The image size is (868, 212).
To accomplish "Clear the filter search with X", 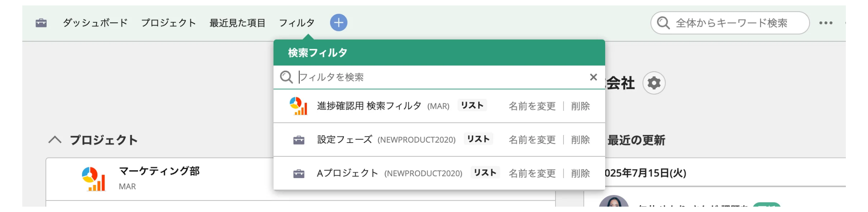I will (593, 77).
